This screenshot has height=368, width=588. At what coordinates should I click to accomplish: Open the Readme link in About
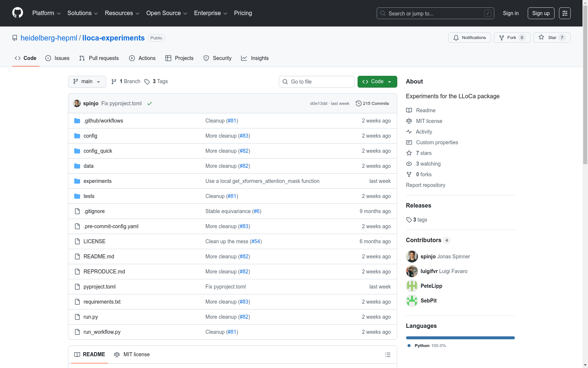pyautogui.click(x=421, y=110)
